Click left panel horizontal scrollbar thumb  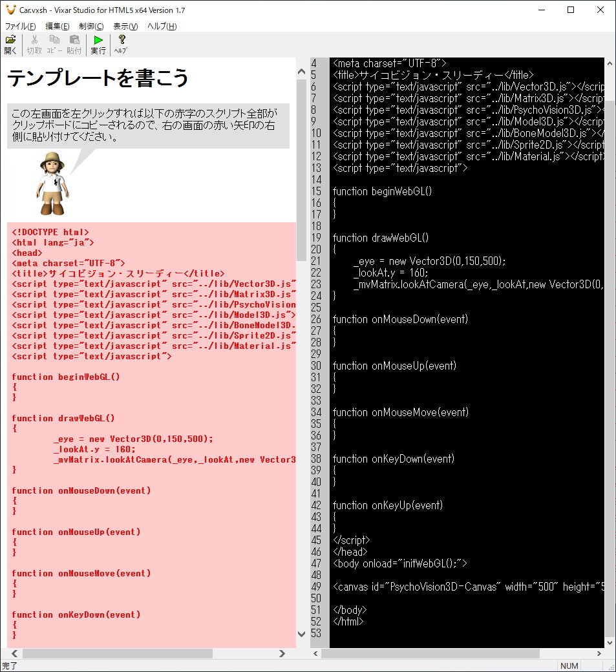click(118, 653)
